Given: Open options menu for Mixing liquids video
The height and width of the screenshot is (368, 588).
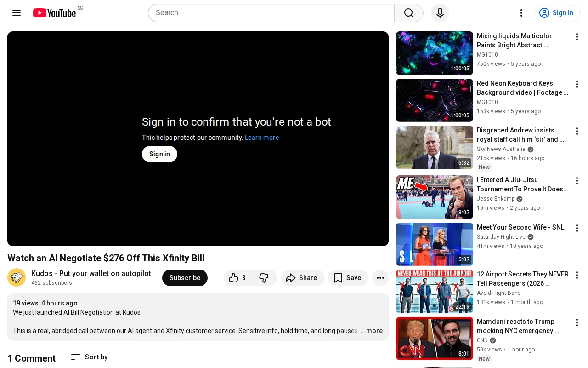Looking at the screenshot, I should pyautogui.click(x=577, y=37).
